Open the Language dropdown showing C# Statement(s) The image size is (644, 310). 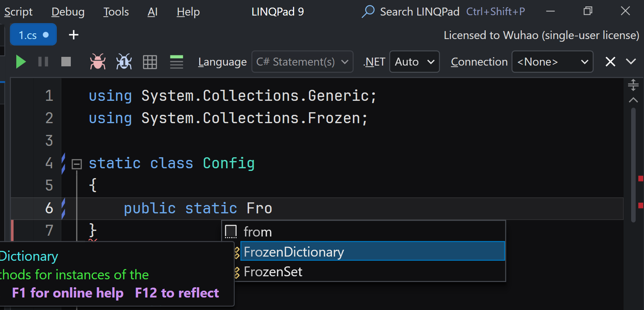[302, 62]
